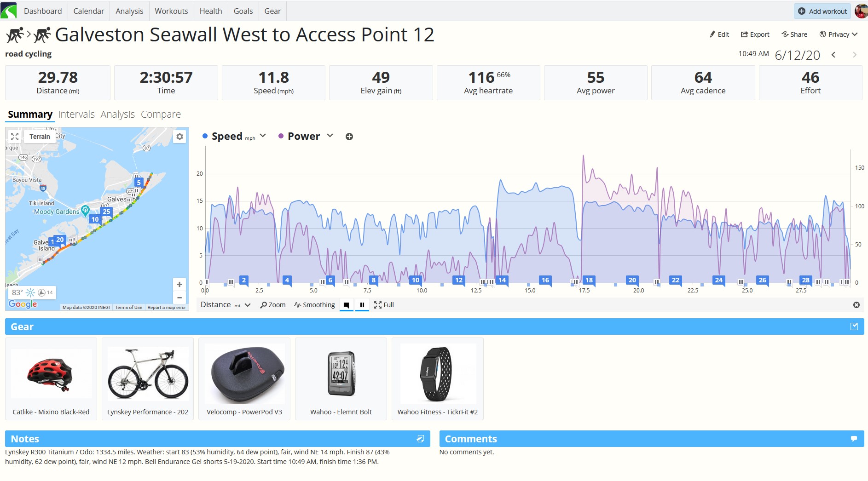This screenshot has width=868, height=481.
Task: Open the Health menu
Action: pos(211,11)
